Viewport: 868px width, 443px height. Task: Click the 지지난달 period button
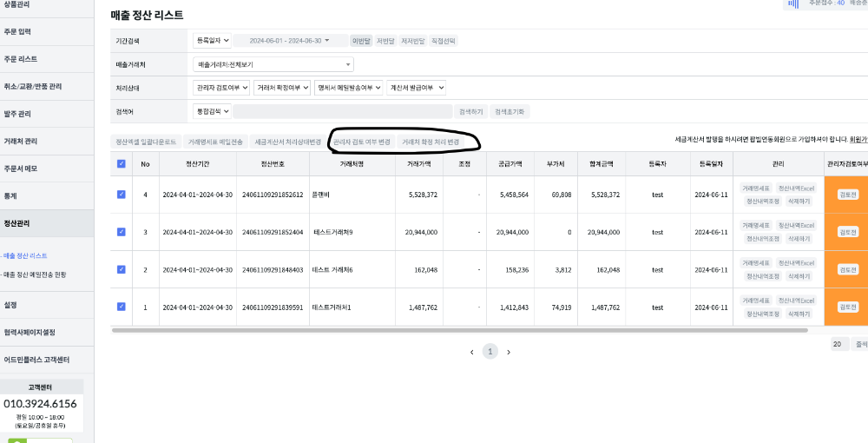[x=413, y=41]
